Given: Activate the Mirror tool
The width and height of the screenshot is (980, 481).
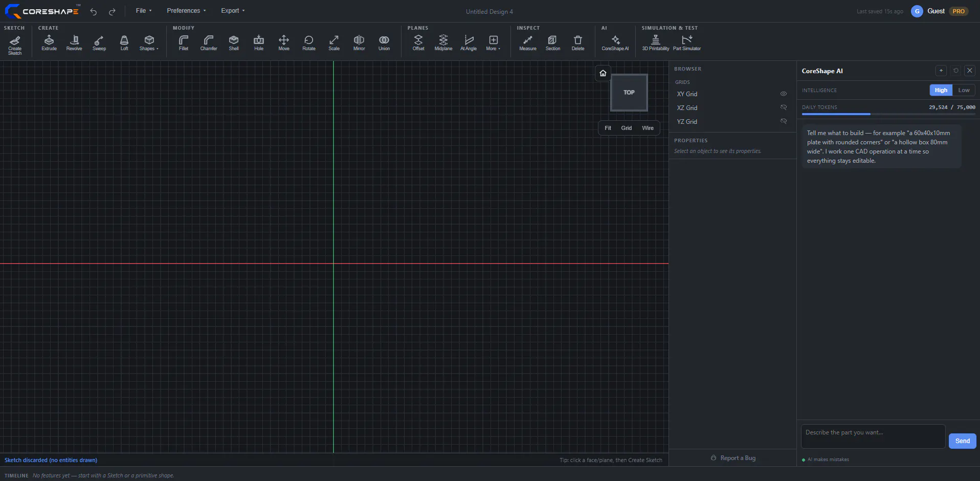Looking at the screenshot, I should click(x=359, y=43).
